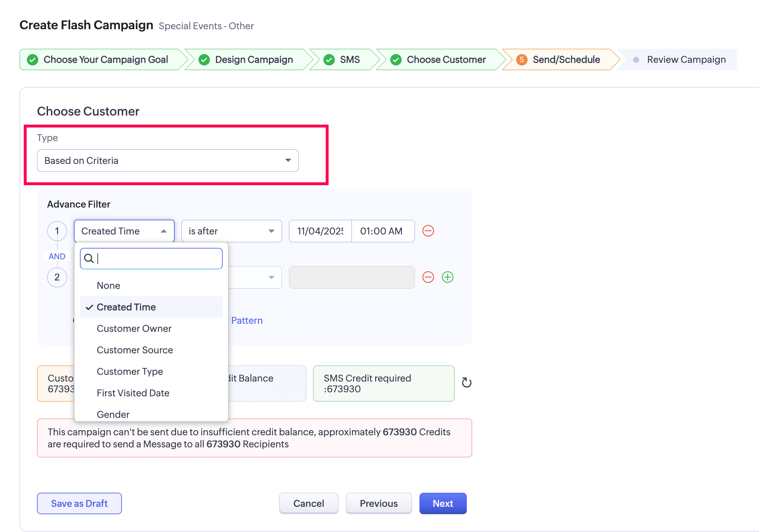The width and height of the screenshot is (759, 532).
Task: Add a new filter row with plus icon
Action: click(447, 277)
